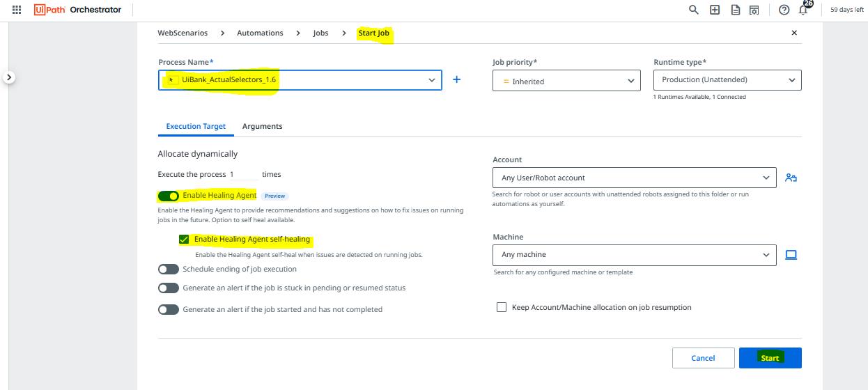
Task: Expand the Runtime type dropdown
Action: (727, 80)
